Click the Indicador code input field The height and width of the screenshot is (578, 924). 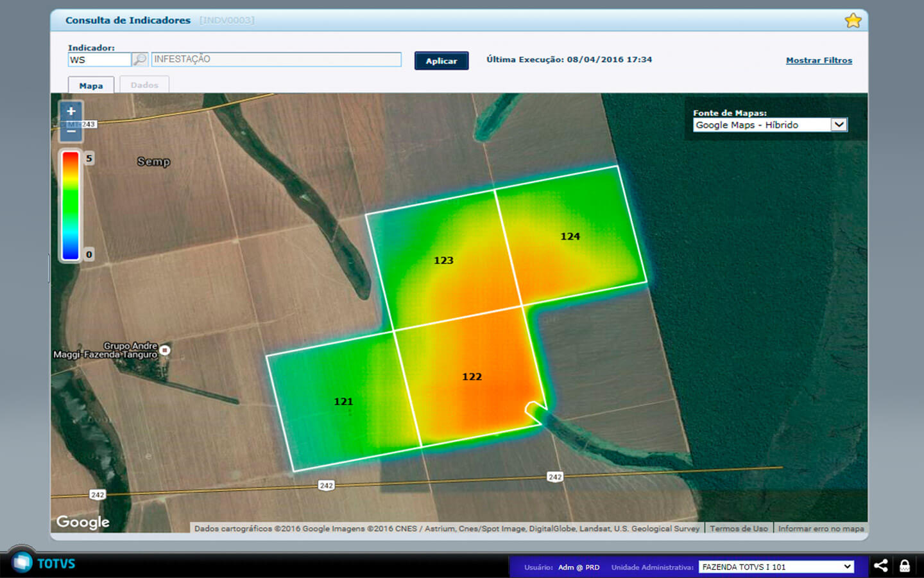99,60
